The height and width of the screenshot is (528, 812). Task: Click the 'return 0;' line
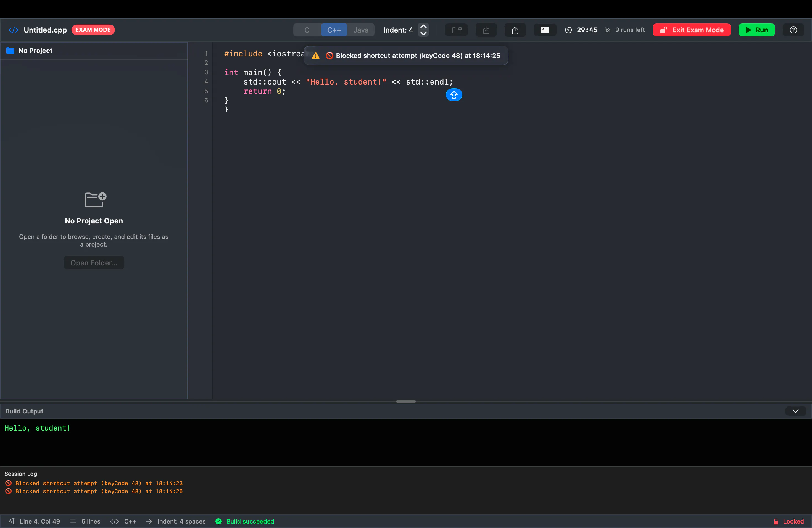coord(264,91)
